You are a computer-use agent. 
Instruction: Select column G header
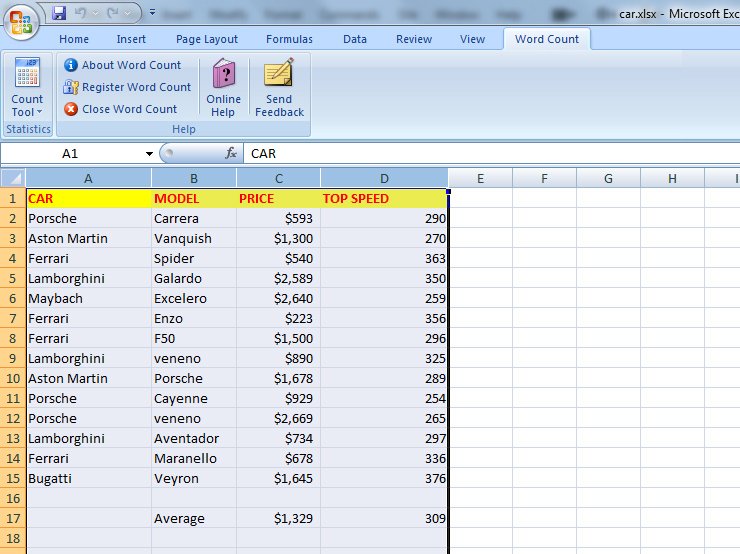point(608,178)
